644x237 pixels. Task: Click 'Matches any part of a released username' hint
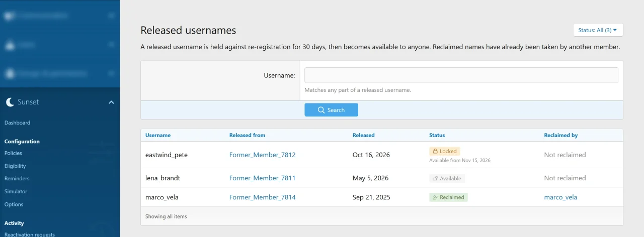coord(358,90)
